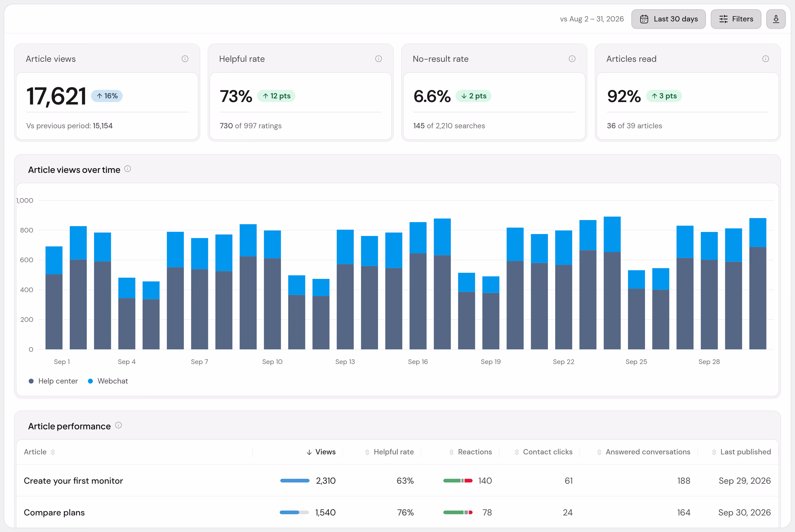Screen dimensions: 795x532
Task: Click the 'Sep 29, 2026' last published cell
Action: pyautogui.click(x=745, y=481)
